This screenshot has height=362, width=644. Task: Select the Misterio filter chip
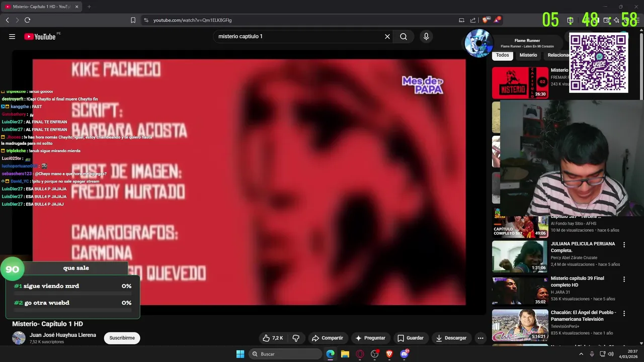528,55
